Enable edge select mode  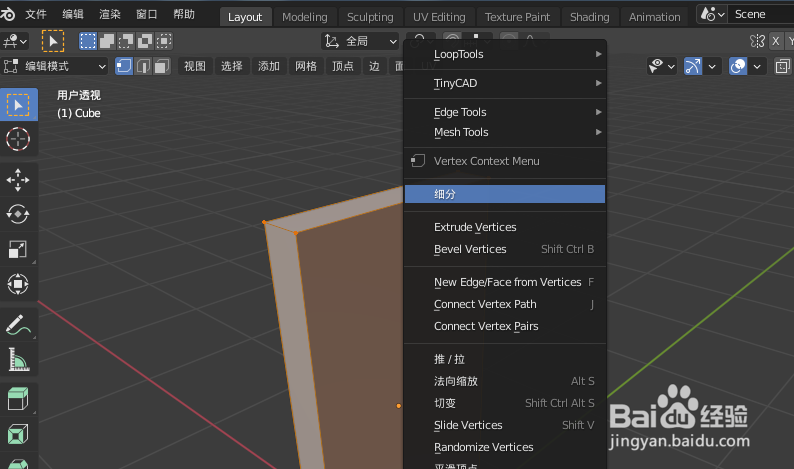[x=143, y=66]
